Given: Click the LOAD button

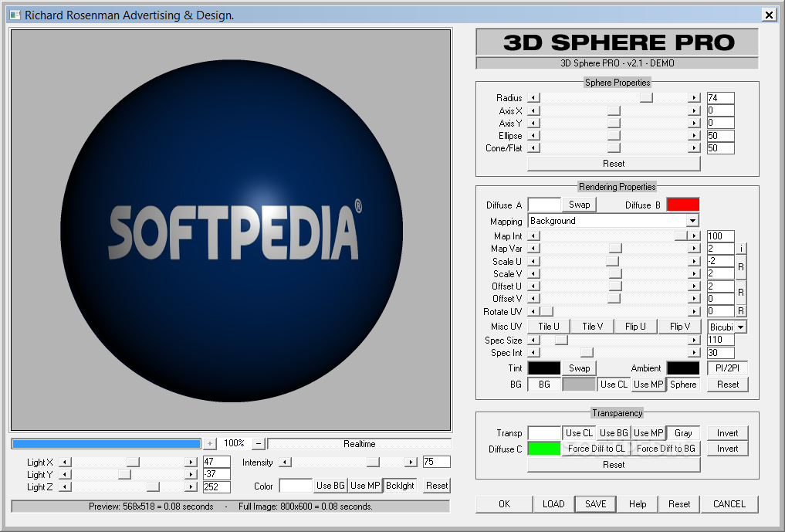Looking at the screenshot, I should pyautogui.click(x=553, y=504).
